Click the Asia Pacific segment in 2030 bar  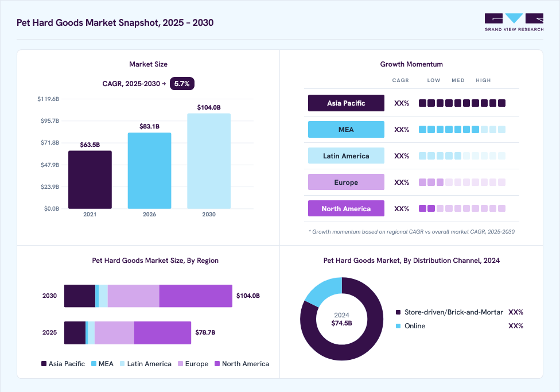point(80,296)
